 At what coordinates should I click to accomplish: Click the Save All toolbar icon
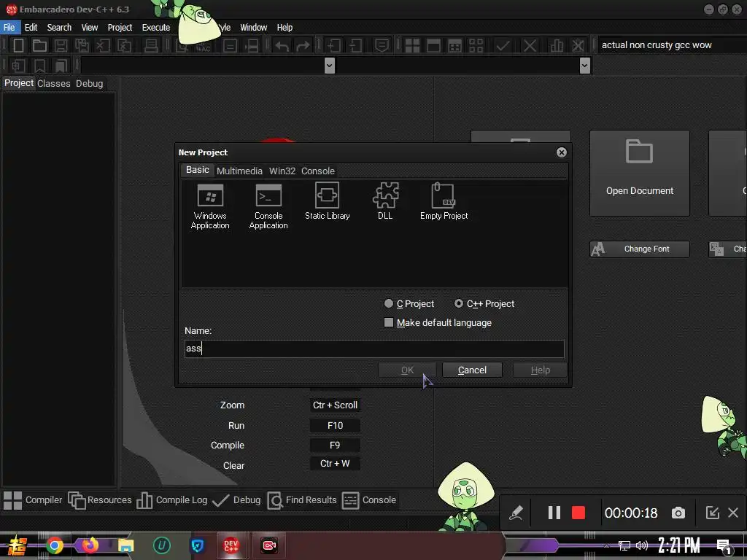[x=82, y=46]
